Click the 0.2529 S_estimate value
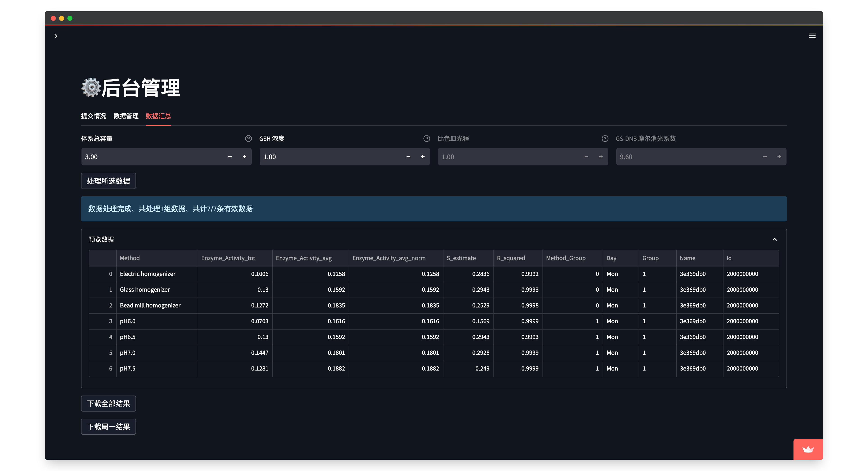Screen dimensions: 868x471 (x=468, y=305)
